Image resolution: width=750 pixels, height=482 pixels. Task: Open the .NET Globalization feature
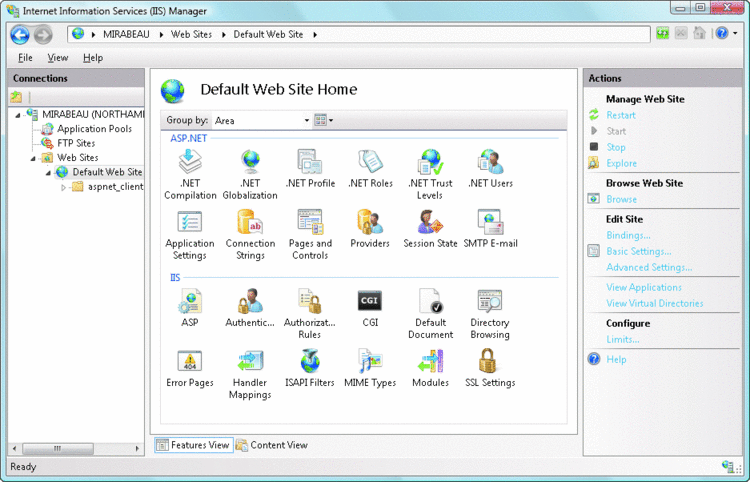(250, 175)
